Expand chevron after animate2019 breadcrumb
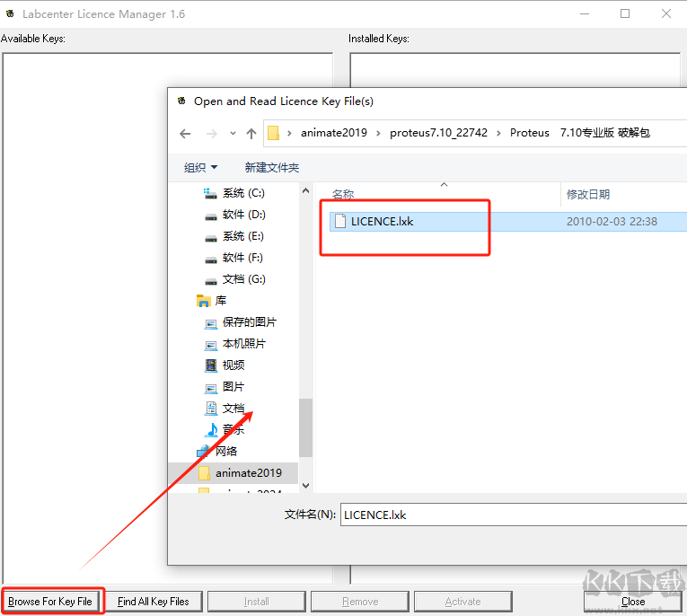 pos(378,133)
